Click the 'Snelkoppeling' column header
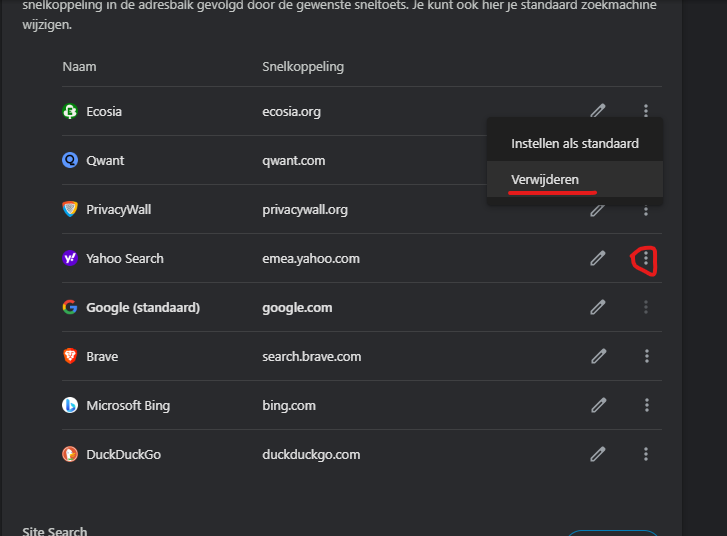 point(302,67)
